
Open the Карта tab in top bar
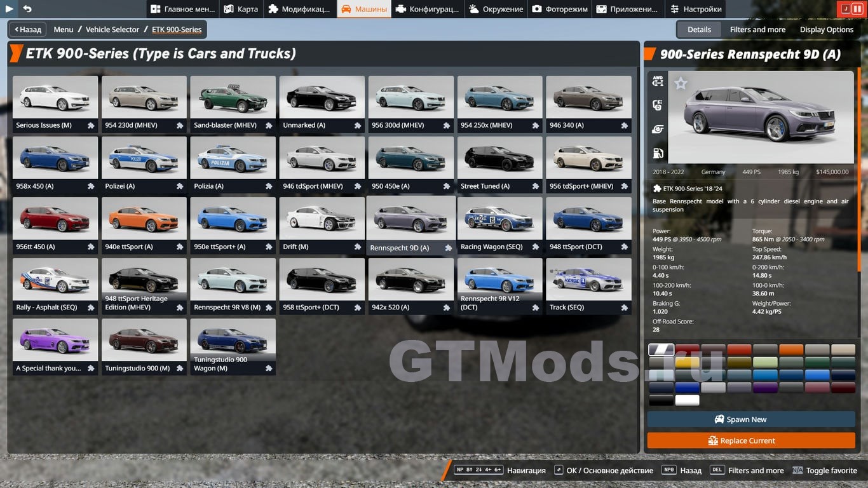(x=241, y=9)
